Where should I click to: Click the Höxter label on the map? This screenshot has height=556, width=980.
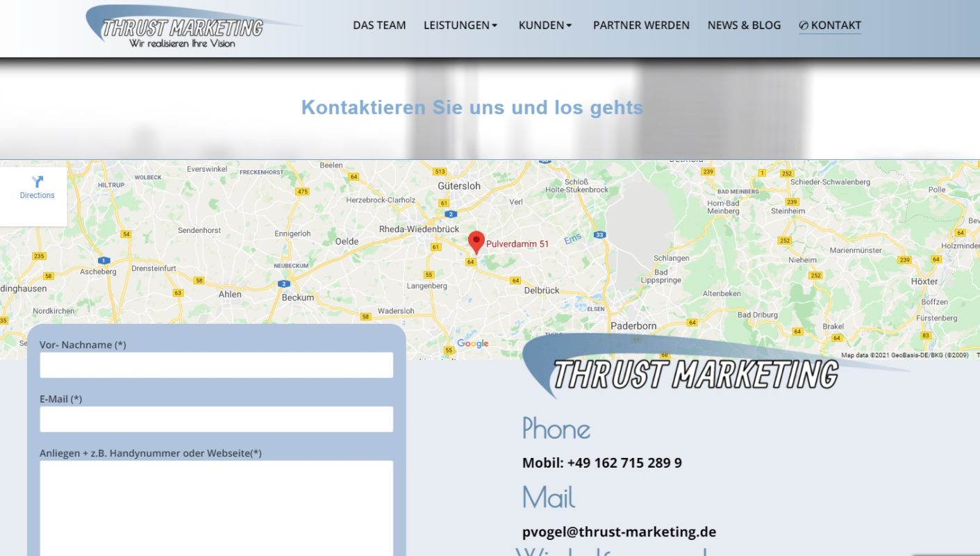point(924,281)
